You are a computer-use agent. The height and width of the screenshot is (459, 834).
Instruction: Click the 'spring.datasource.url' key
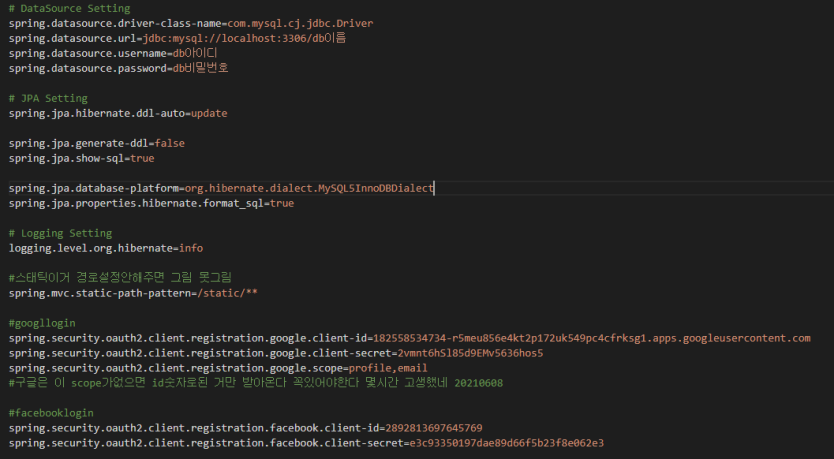(72, 38)
